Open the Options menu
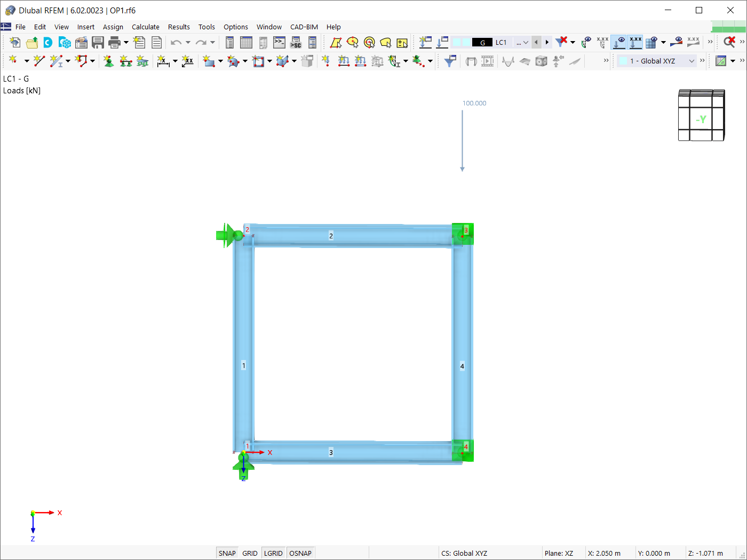The image size is (747, 560). pyautogui.click(x=236, y=27)
